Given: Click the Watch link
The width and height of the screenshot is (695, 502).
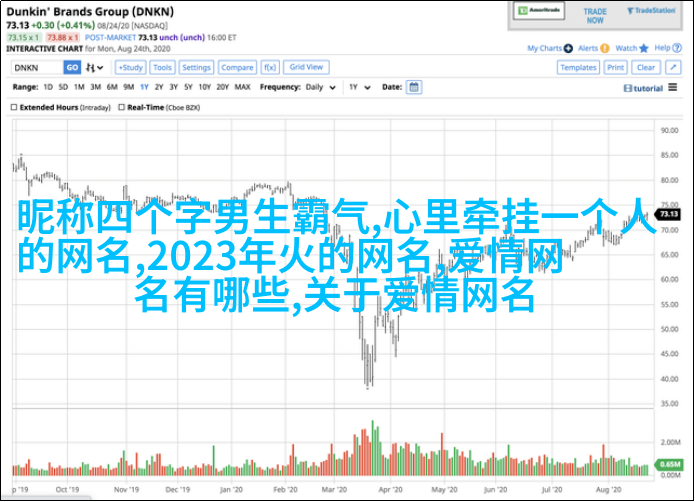Looking at the screenshot, I should pos(626,48).
